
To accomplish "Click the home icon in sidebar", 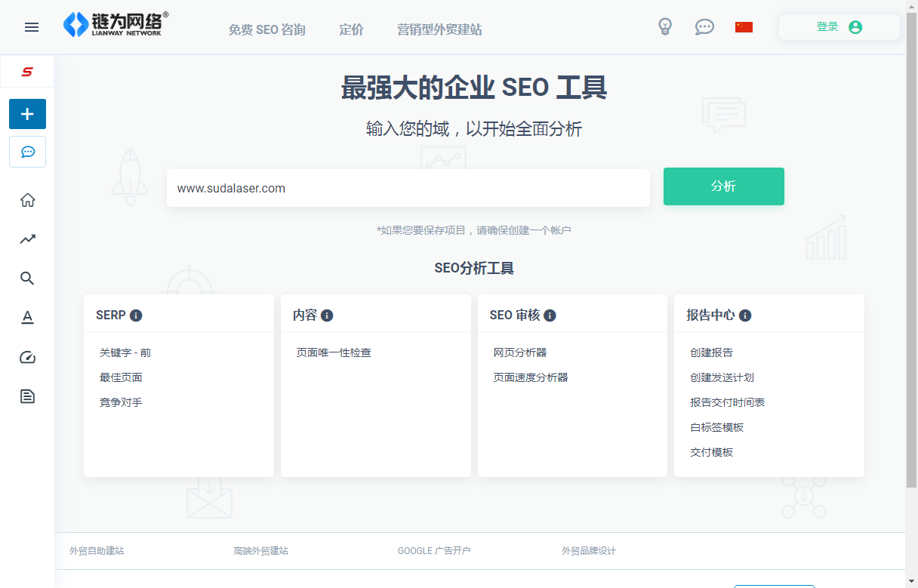I will pos(27,199).
